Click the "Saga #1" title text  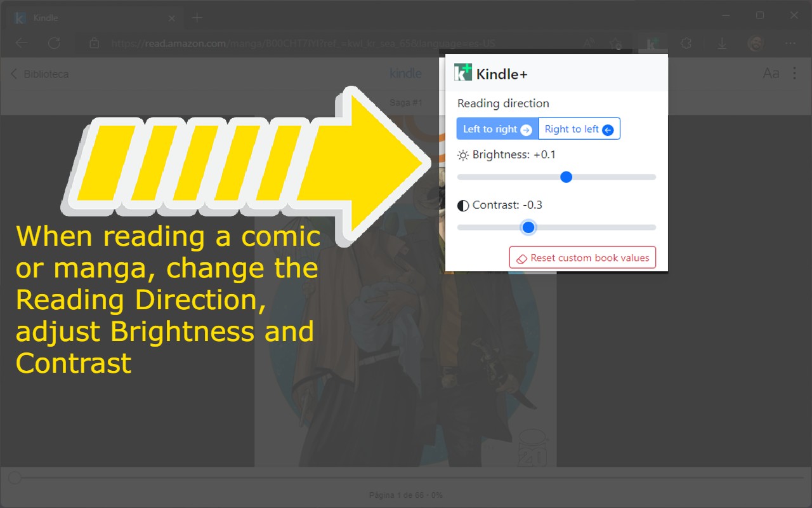pos(406,102)
